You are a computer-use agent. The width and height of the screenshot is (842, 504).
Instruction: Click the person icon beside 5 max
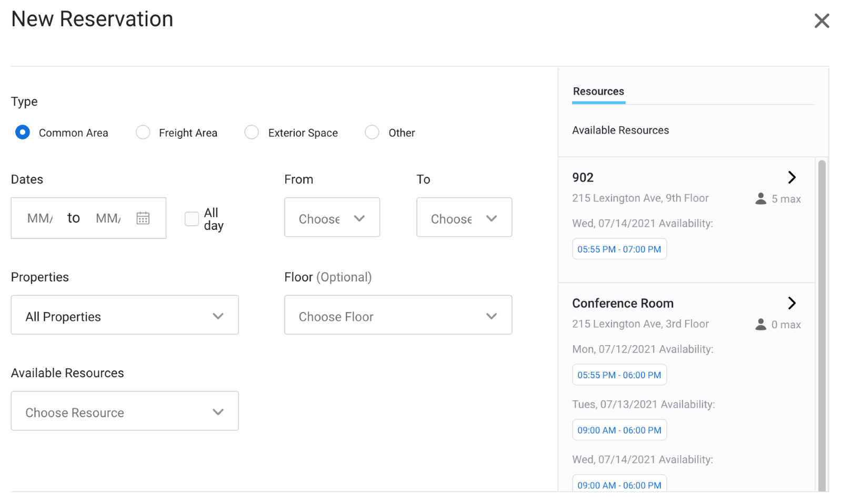tap(760, 198)
